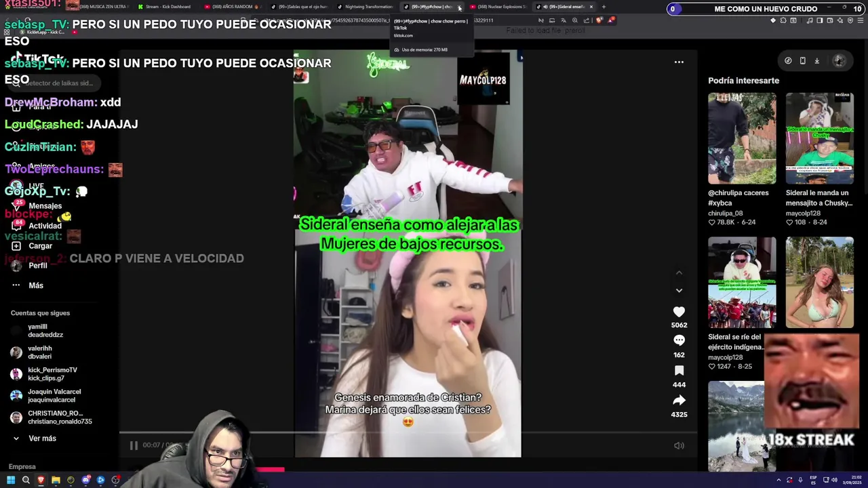This screenshot has width=868, height=488.
Task: Open Sideral se ríe del ejército thumbnail
Action: tap(742, 283)
